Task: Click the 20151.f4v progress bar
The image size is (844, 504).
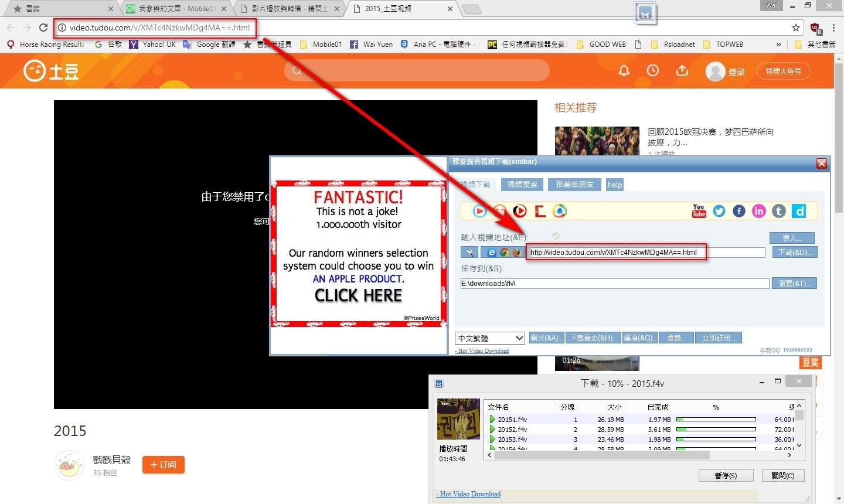Action: coord(716,420)
